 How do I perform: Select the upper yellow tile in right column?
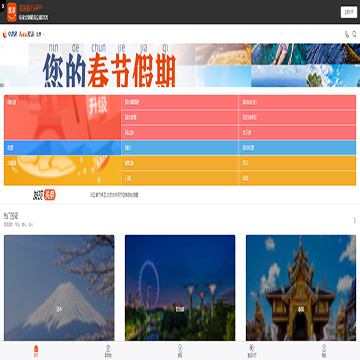[x=297, y=163]
